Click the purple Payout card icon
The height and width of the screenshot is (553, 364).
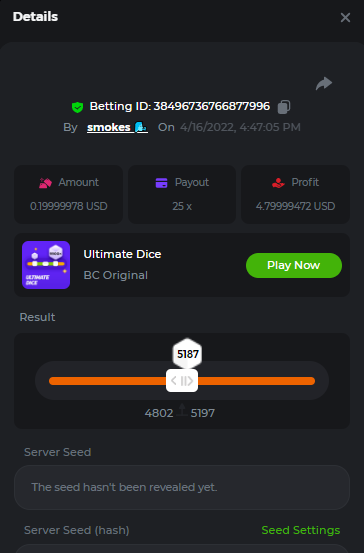point(162,183)
